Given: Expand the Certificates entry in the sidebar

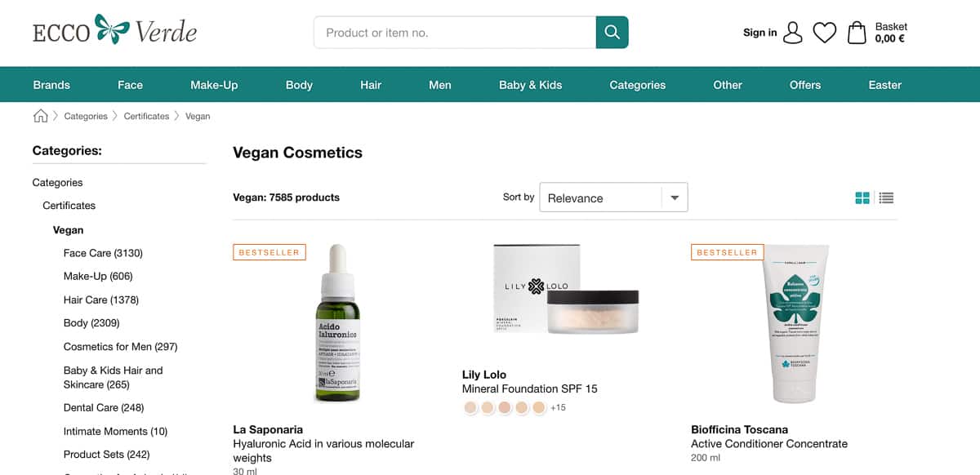Looking at the screenshot, I should [x=69, y=205].
